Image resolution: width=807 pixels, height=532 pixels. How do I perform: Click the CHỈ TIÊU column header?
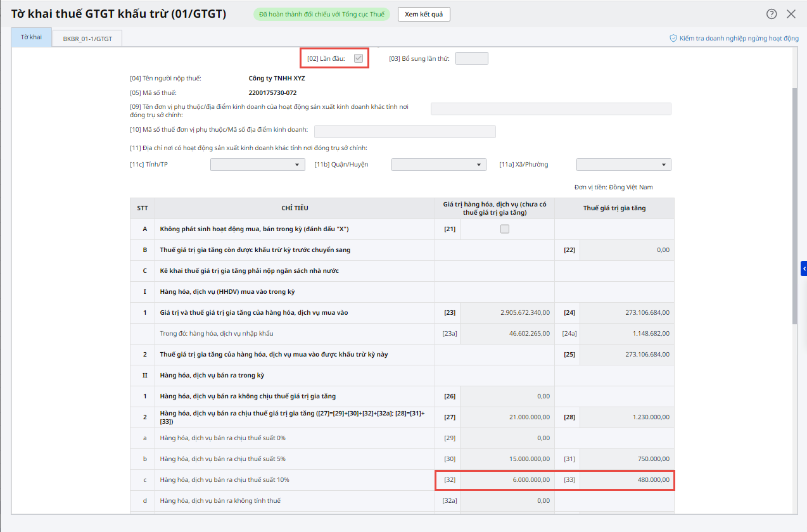click(295, 208)
